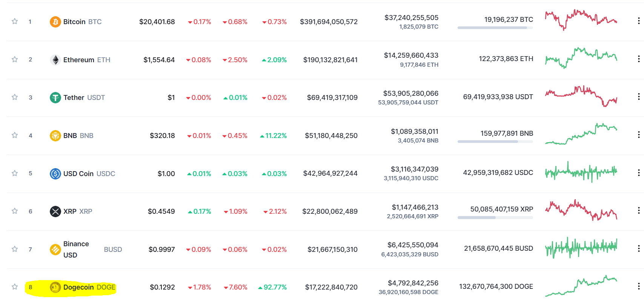Click Bitcoin volume $37,240,255,505

(412, 18)
